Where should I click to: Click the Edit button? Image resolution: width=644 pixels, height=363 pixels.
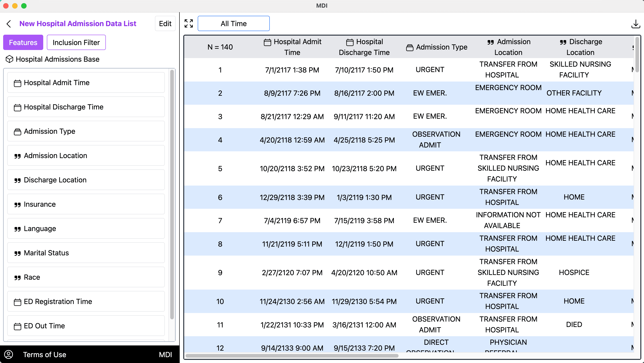coord(165,23)
